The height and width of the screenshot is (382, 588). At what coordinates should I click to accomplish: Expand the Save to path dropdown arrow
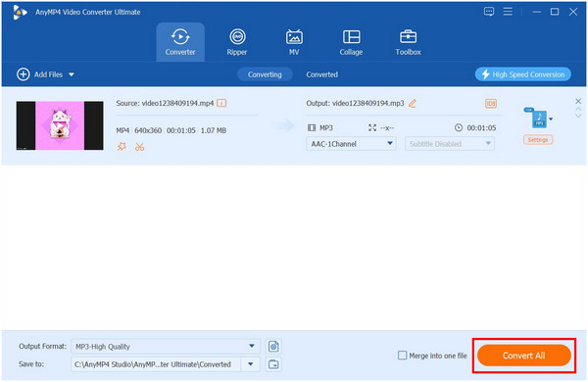coord(251,364)
